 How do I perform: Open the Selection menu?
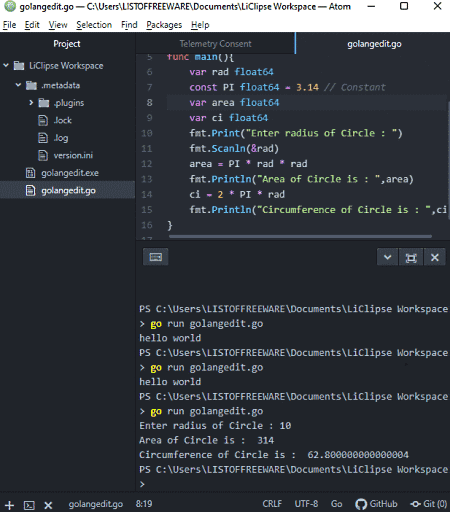tap(94, 25)
